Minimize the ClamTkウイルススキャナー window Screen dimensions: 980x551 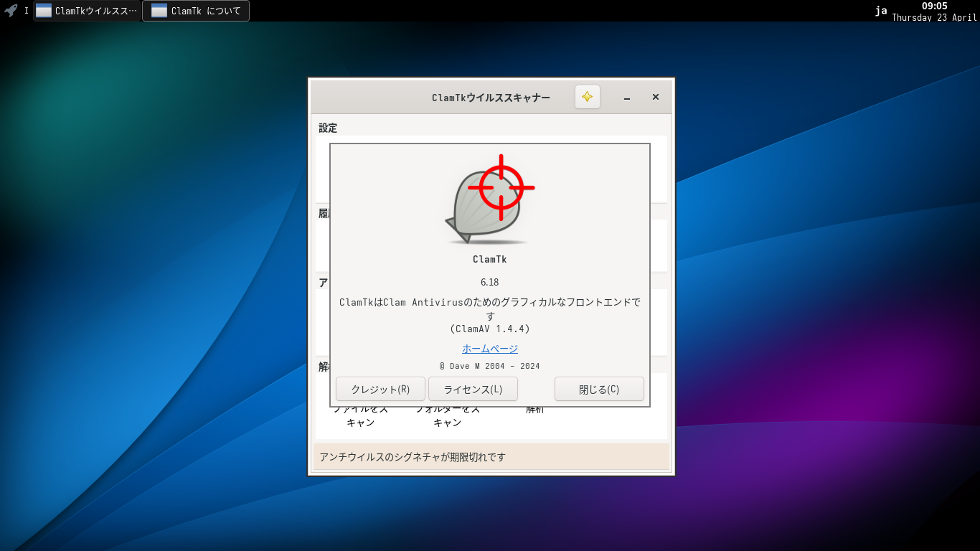626,98
